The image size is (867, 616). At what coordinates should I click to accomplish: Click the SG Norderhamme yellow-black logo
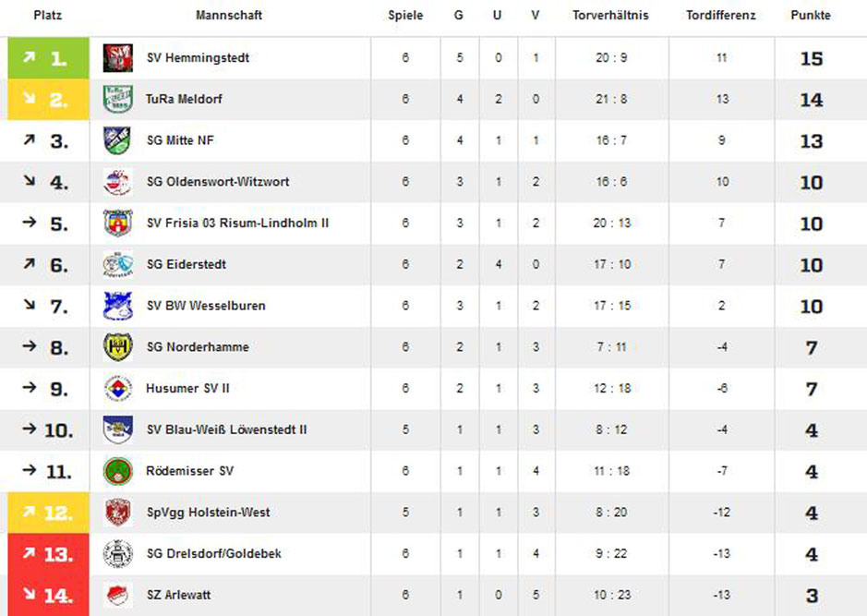(x=118, y=347)
